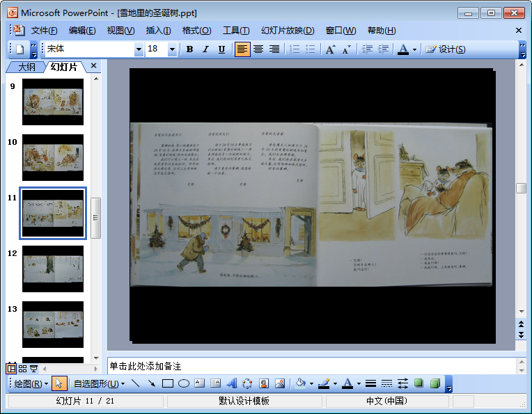Switch to 幻灯片 slides tab
This screenshot has height=414, width=532.
[x=64, y=67]
